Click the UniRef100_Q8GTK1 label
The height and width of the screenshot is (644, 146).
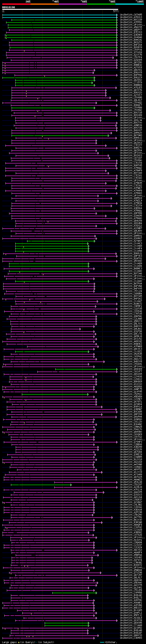point(131,70)
